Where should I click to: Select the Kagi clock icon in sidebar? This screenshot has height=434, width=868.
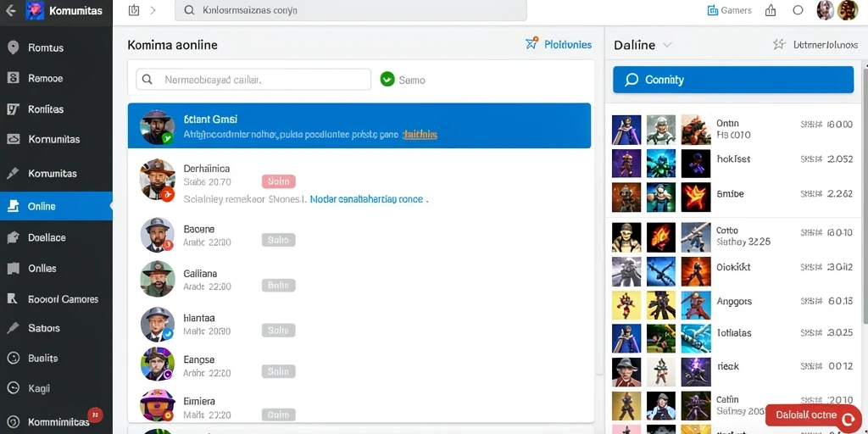click(x=13, y=388)
